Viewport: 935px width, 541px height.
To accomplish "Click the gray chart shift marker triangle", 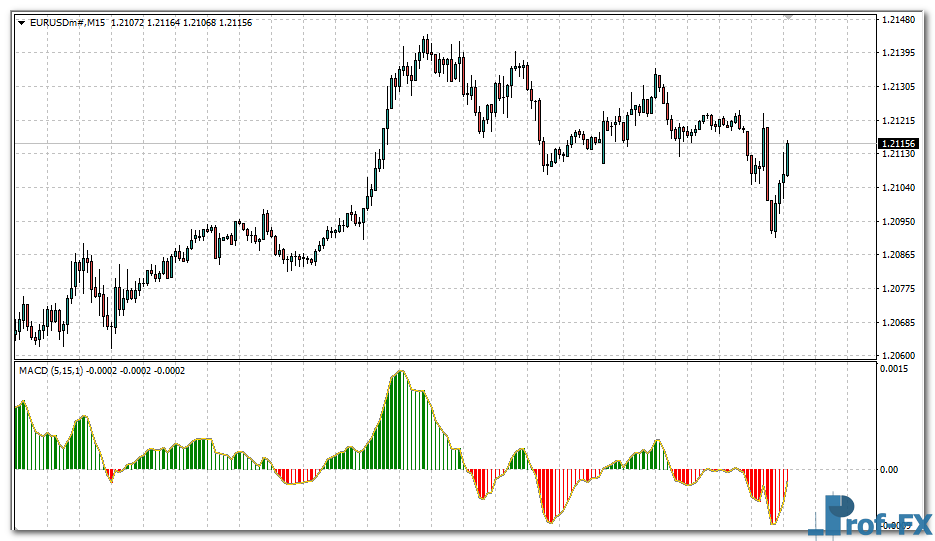I will (x=789, y=18).
